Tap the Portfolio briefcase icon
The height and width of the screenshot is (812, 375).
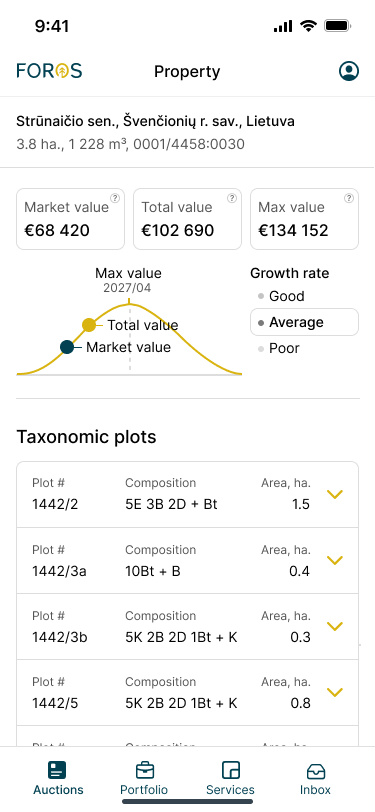coord(145,770)
